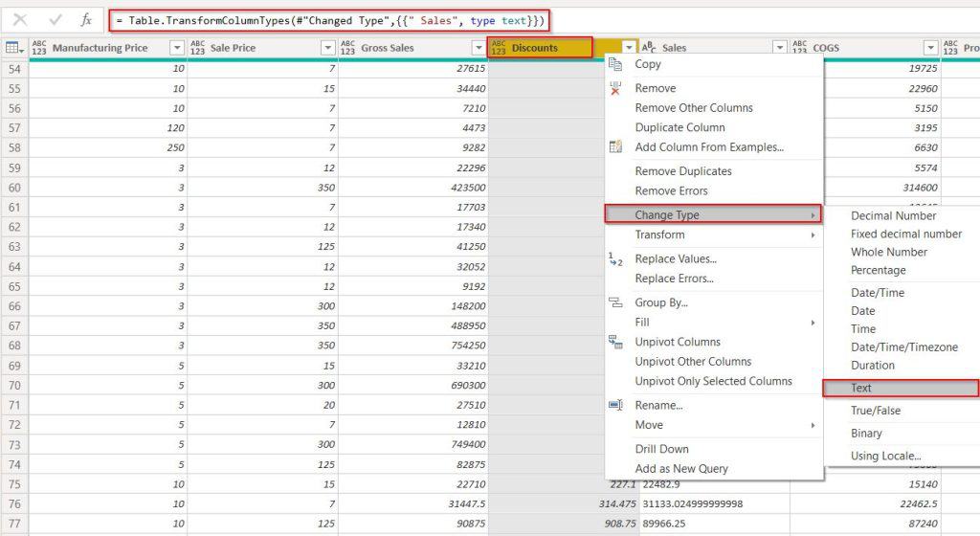Click data type icon of Sale Price column

(197, 48)
